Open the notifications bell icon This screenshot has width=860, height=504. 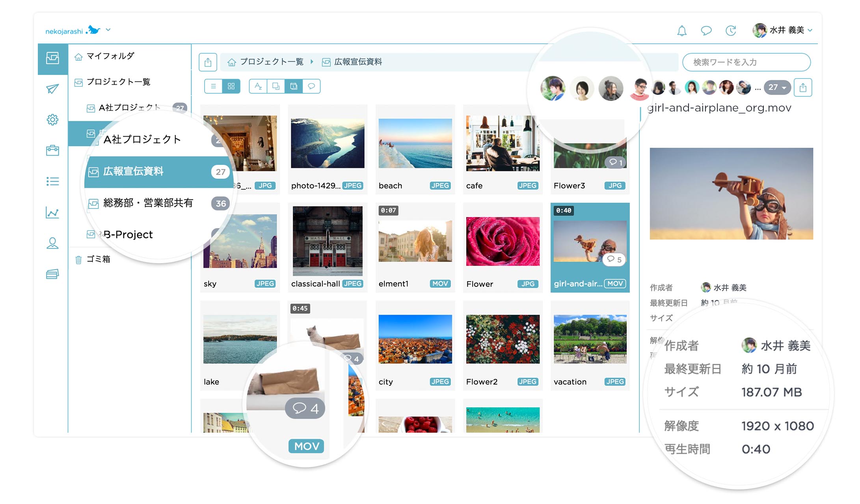pyautogui.click(x=681, y=31)
